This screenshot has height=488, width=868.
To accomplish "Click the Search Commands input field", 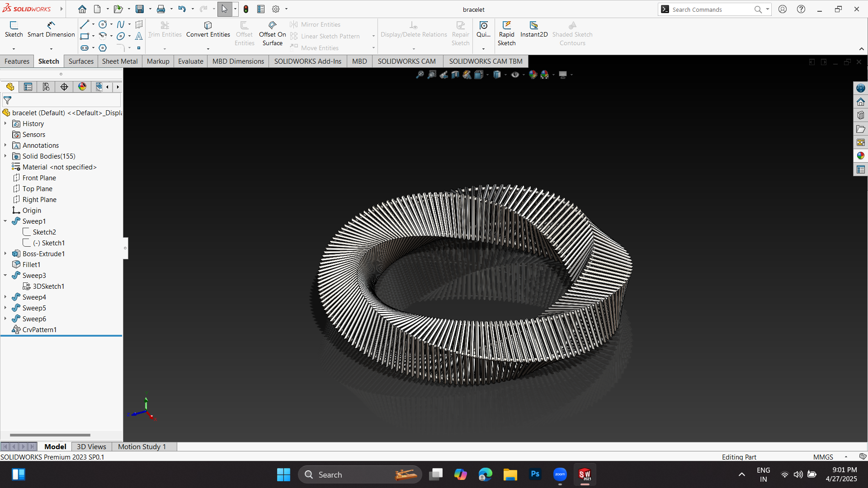I will (712, 9).
